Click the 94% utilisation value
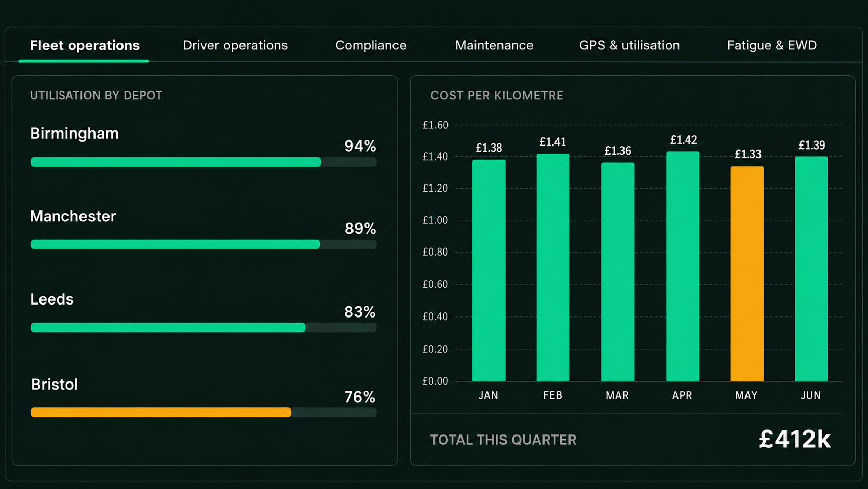The width and height of the screenshot is (868, 489). tap(360, 146)
